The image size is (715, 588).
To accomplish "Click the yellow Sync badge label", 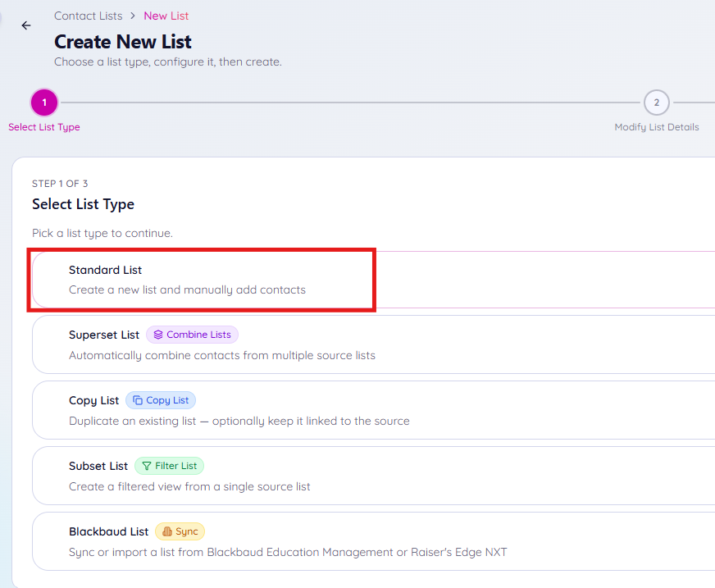I will pyautogui.click(x=187, y=531).
